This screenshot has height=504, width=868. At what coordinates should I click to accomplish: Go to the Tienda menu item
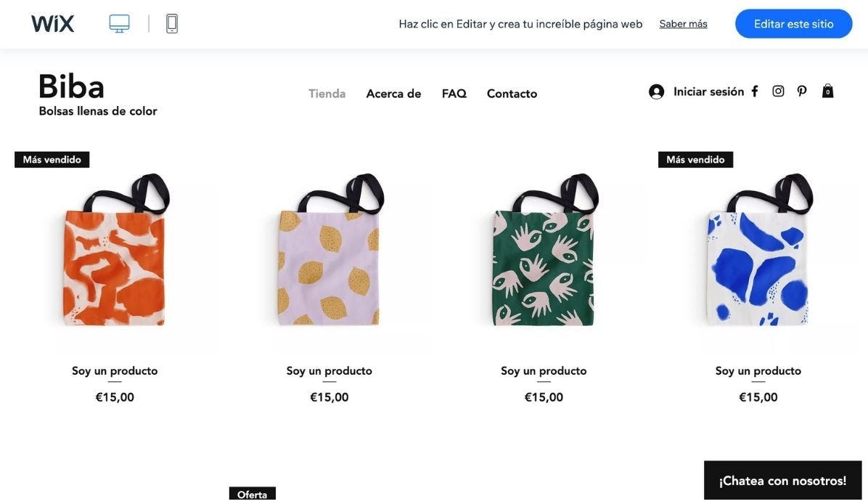tap(327, 94)
